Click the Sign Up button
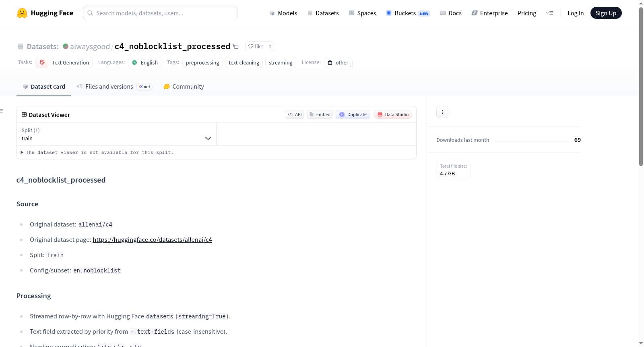This screenshot has height=347, width=644. pyautogui.click(x=606, y=13)
